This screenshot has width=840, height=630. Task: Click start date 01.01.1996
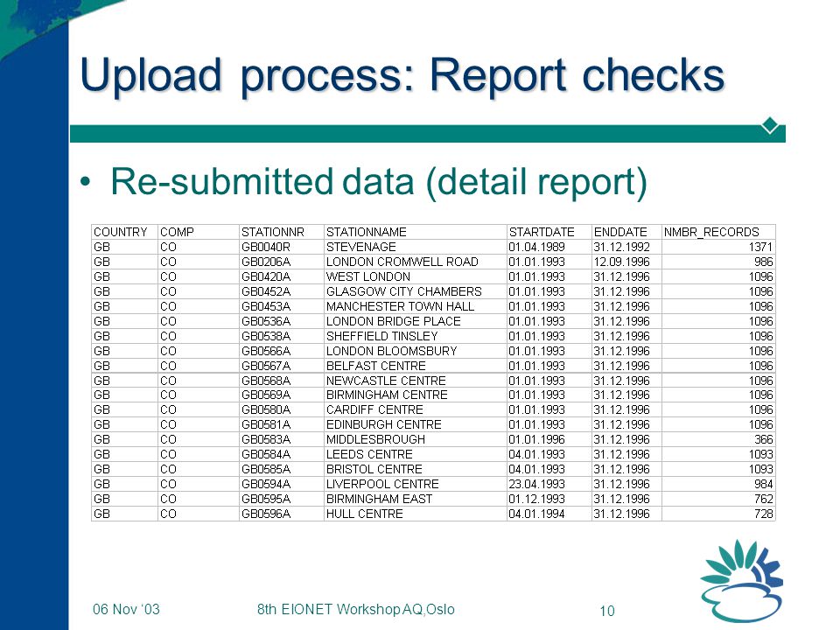click(536, 440)
